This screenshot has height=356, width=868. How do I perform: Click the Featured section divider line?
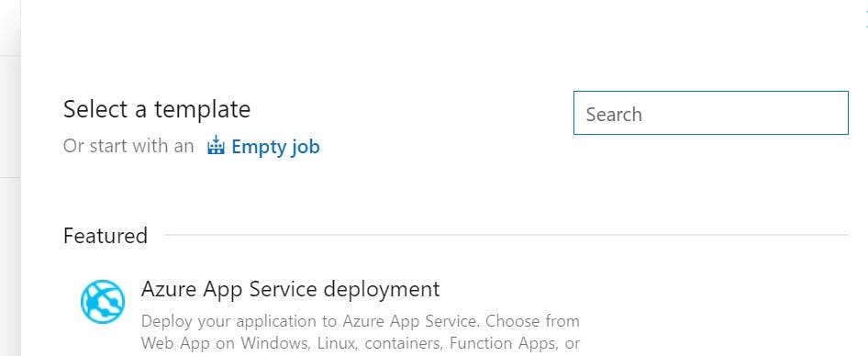[506, 235]
